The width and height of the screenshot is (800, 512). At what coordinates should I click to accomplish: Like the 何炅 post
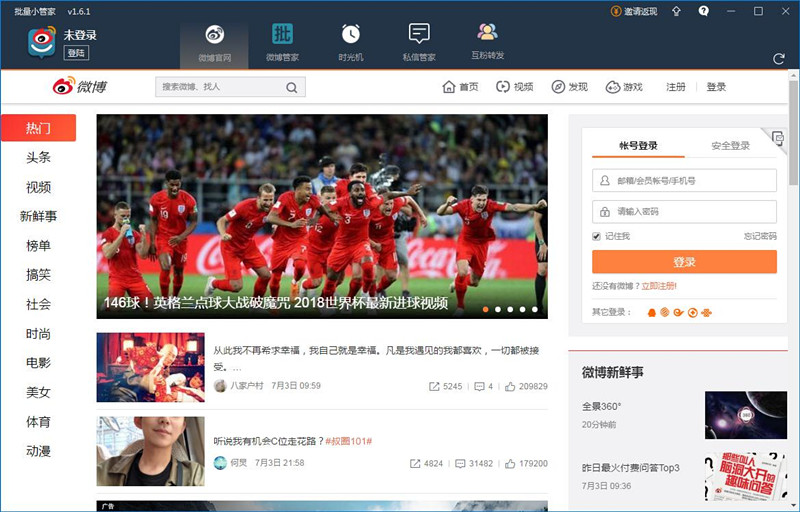[x=510, y=464]
